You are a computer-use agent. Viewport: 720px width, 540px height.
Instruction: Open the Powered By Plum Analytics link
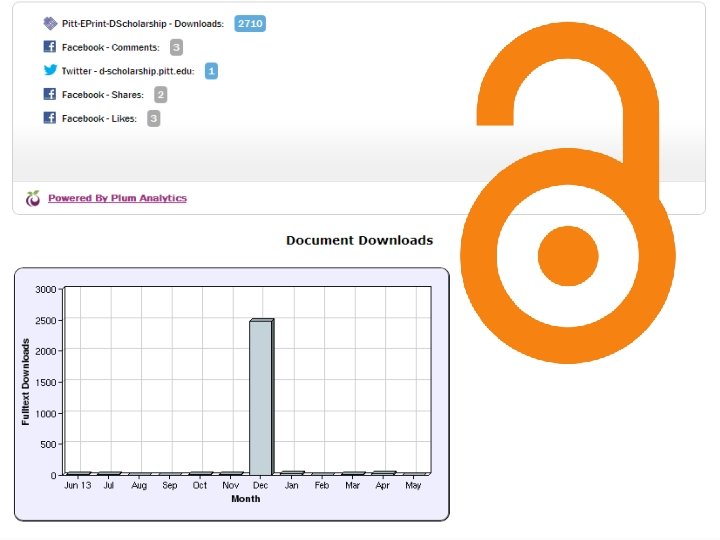coord(117,198)
